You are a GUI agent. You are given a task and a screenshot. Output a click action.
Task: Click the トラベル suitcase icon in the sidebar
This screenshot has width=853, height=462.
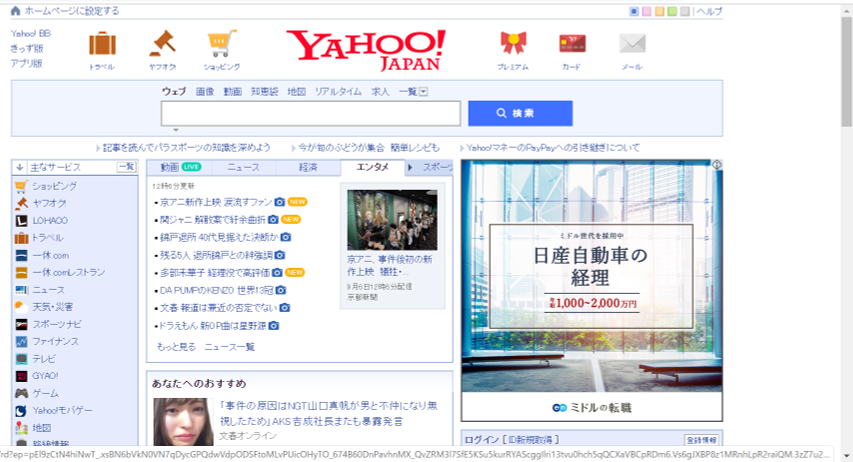pyautogui.click(x=21, y=238)
